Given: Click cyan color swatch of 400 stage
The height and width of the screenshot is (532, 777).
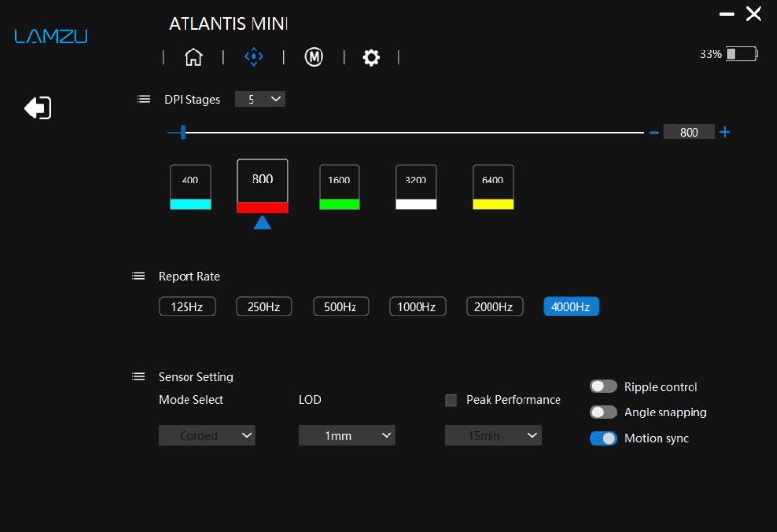Looking at the screenshot, I should point(190,204).
